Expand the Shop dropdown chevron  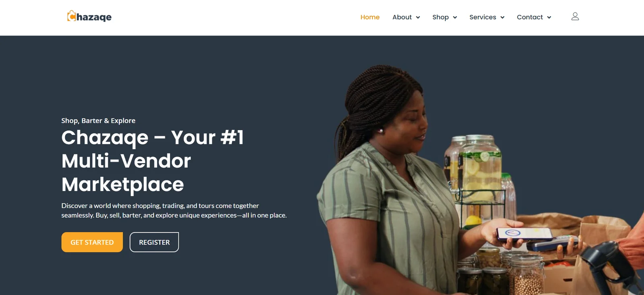pyautogui.click(x=455, y=17)
